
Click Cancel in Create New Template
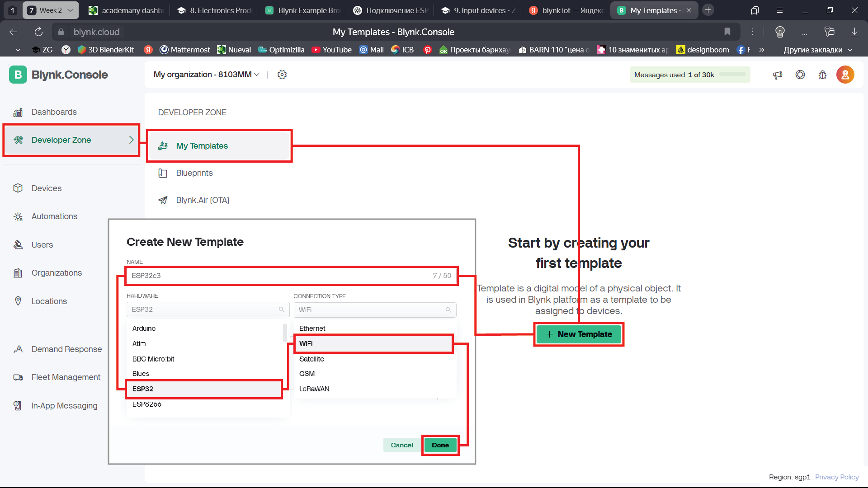[402, 446]
